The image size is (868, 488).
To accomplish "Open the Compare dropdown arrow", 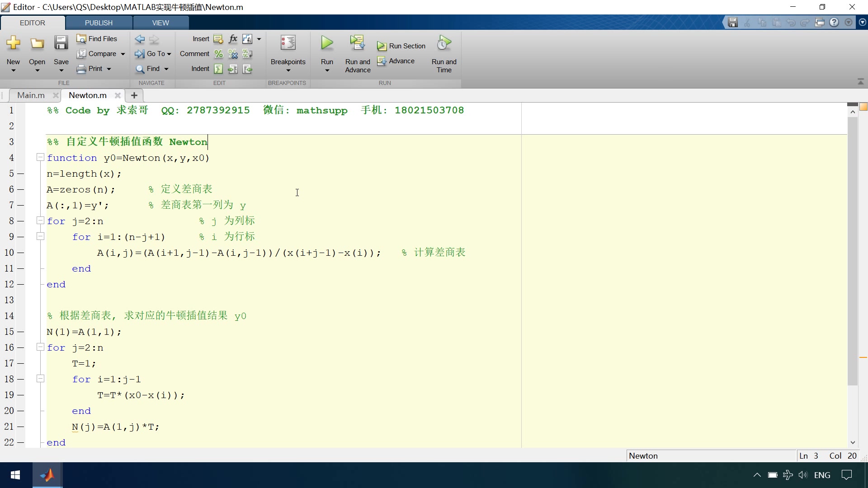I will point(123,54).
